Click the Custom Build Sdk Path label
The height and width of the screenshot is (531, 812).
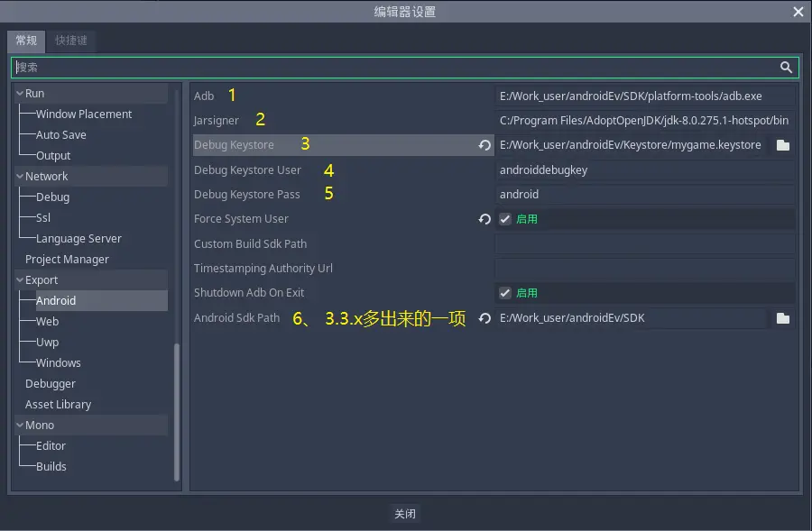tap(251, 243)
